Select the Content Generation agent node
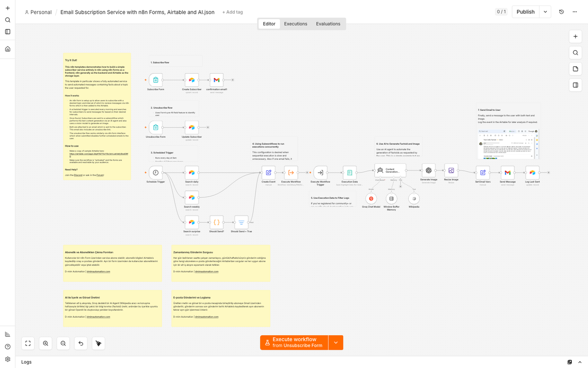The height and width of the screenshot is (368, 588). pyautogui.click(x=390, y=170)
